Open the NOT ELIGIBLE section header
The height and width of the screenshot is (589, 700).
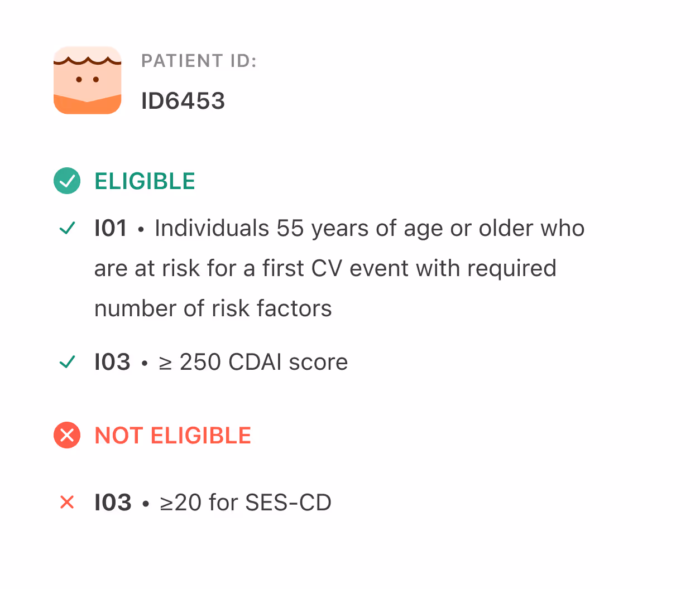pyautogui.click(x=172, y=436)
